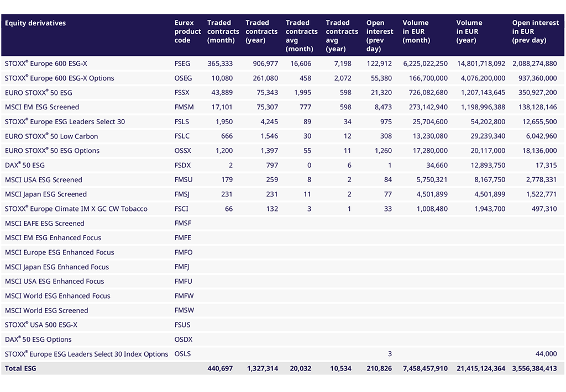Click the Total ESG row label

(20, 368)
